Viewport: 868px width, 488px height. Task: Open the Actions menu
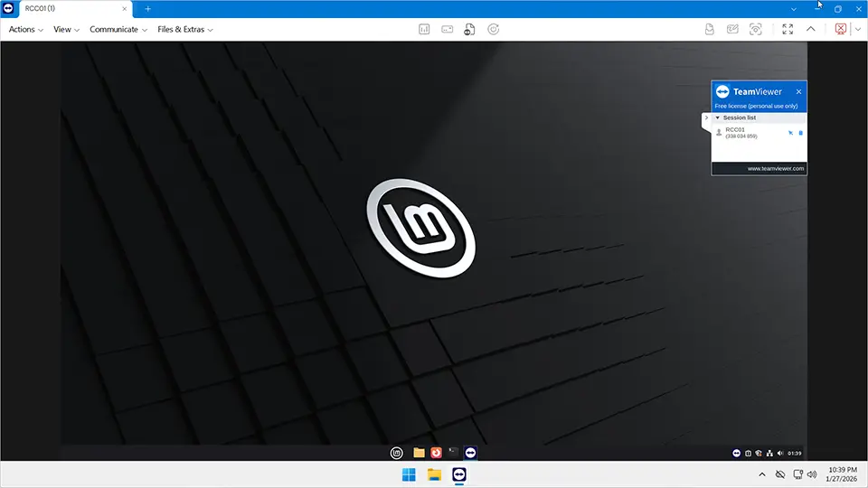(x=25, y=29)
